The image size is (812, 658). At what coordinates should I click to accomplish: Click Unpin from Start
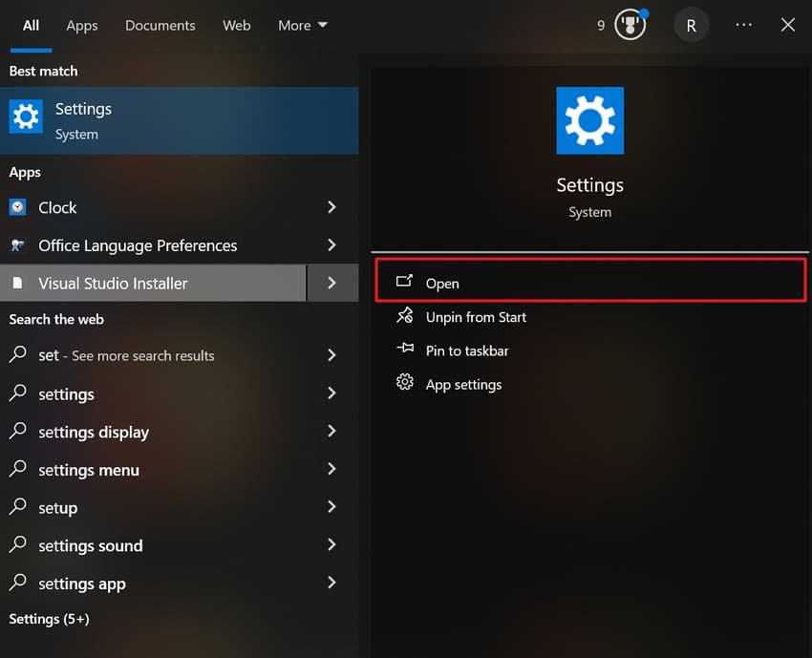pos(476,317)
